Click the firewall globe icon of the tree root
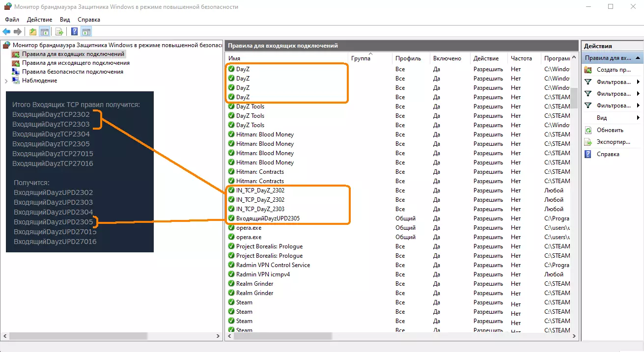Viewport: 644px width, 352px height. coord(6,45)
